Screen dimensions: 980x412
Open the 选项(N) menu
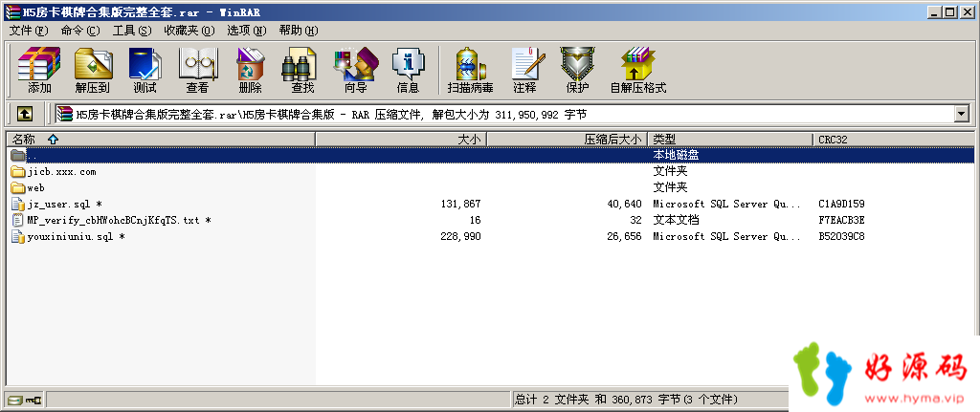tap(247, 31)
